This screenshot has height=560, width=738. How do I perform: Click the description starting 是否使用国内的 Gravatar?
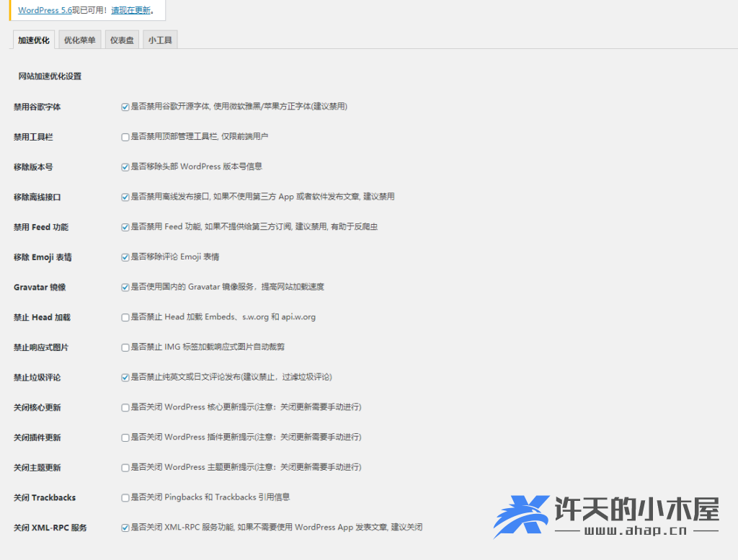228,287
